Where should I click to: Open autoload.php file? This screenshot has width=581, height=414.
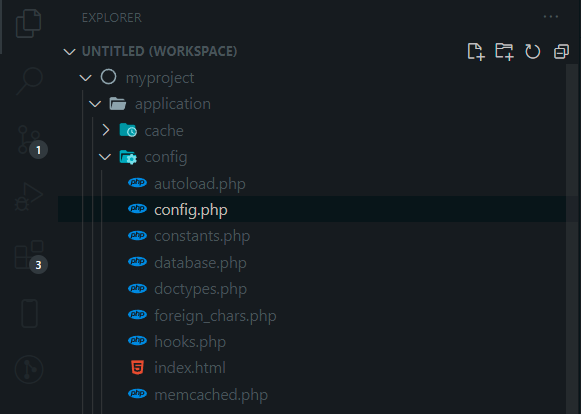pos(200,183)
